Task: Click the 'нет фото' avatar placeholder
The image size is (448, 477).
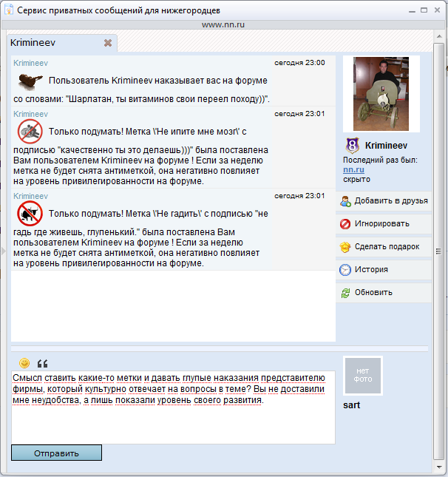Action: tap(363, 374)
